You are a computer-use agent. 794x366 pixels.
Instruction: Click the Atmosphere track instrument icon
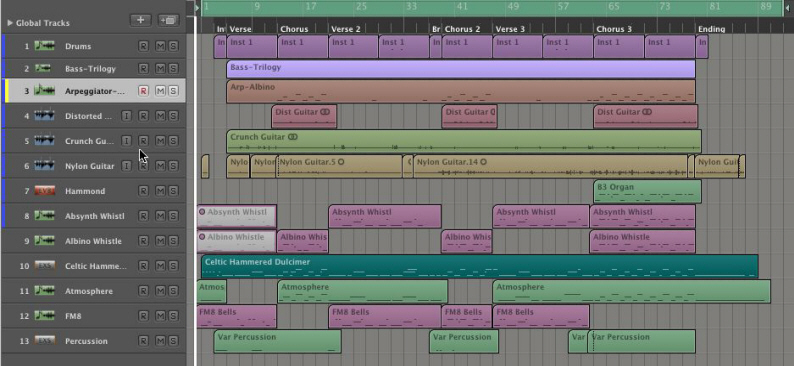pyautogui.click(x=45, y=291)
